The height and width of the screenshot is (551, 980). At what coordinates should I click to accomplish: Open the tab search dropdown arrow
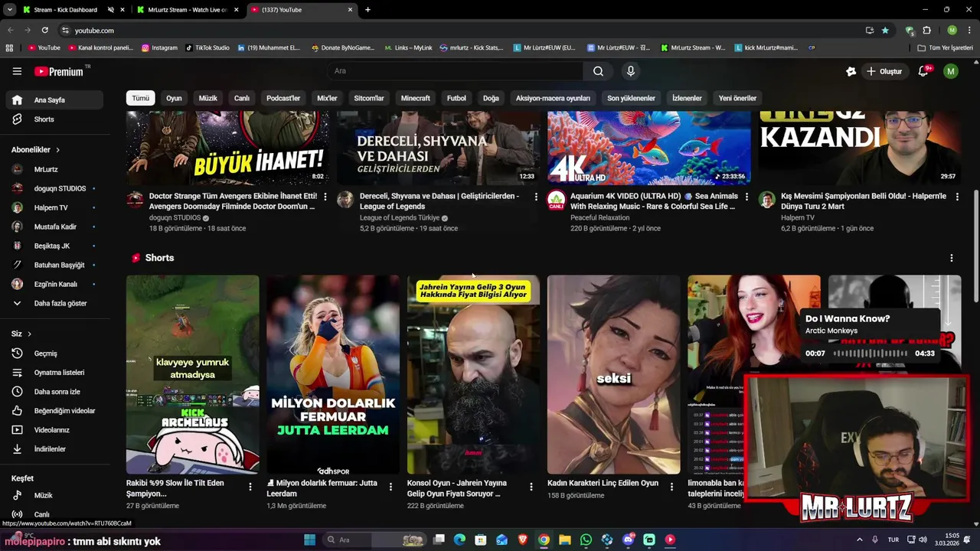pyautogui.click(x=9, y=10)
